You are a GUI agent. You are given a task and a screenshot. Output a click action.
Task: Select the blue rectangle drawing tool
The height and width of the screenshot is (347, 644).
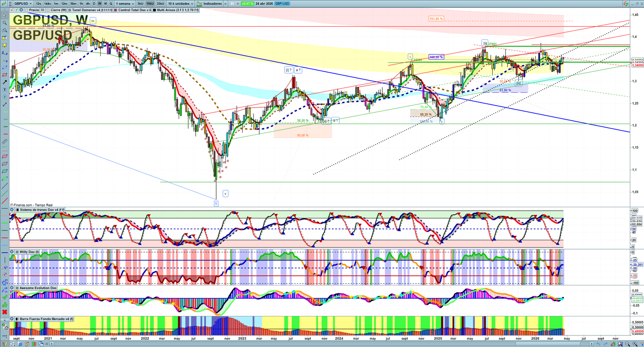[4, 67]
